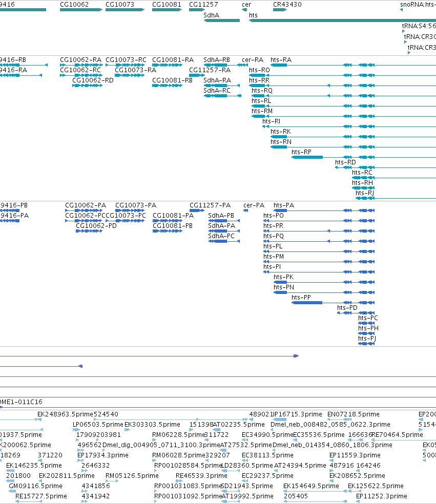Select hts-RA transcript label
Screen dimensions: 436x504
click(x=281, y=60)
